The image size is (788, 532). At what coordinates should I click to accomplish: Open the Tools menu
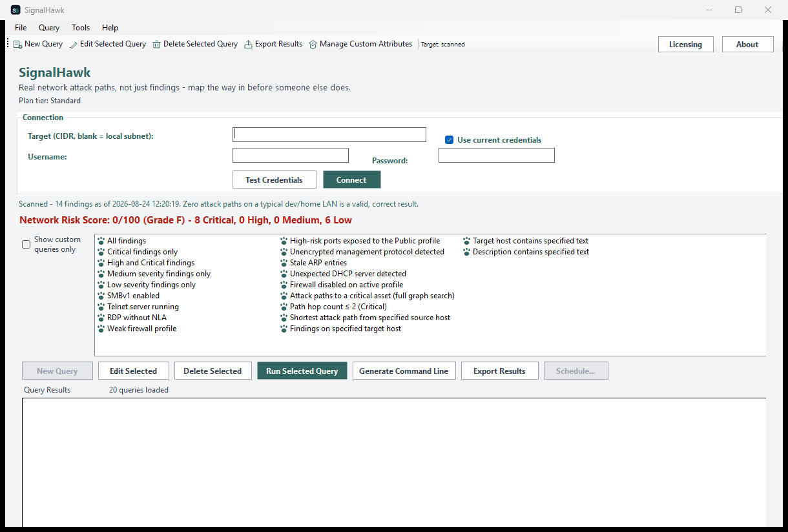(81, 28)
